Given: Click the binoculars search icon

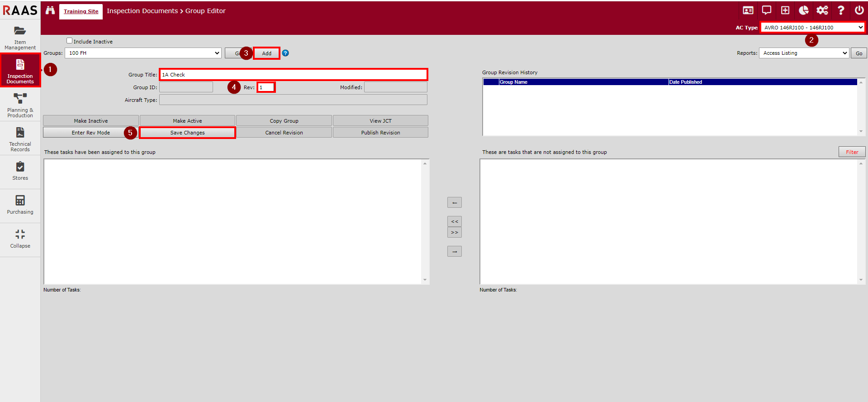Looking at the screenshot, I should tap(50, 10).
